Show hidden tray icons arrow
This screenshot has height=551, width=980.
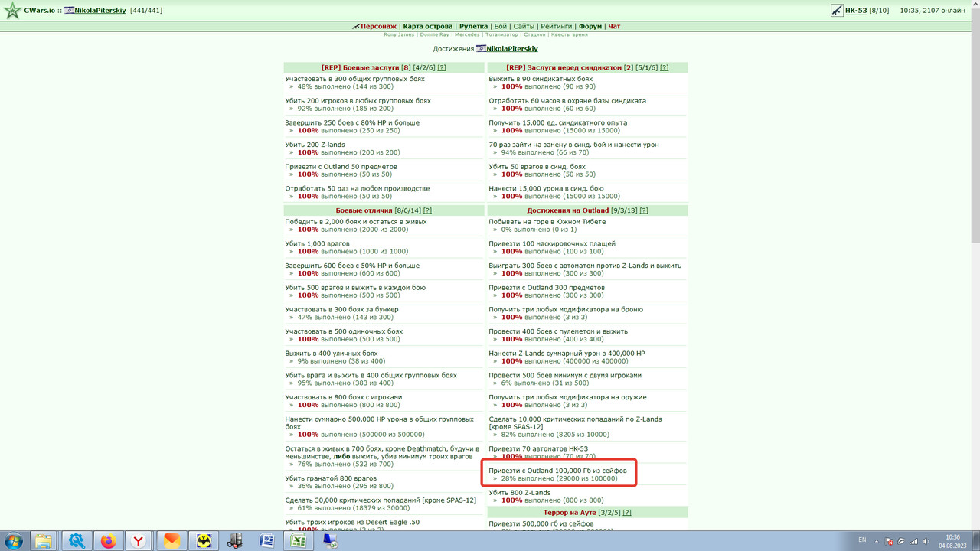point(876,541)
